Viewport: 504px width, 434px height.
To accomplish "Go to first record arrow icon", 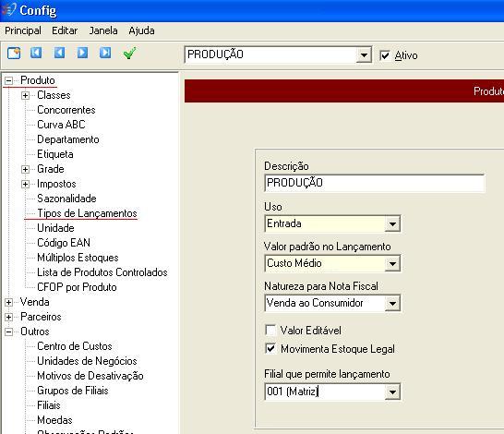I will 36,53.
